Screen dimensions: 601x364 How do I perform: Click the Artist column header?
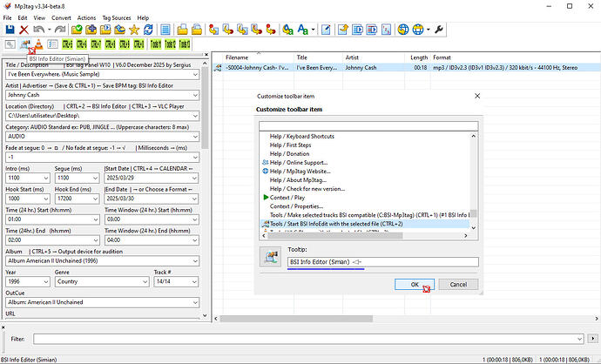click(x=374, y=57)
